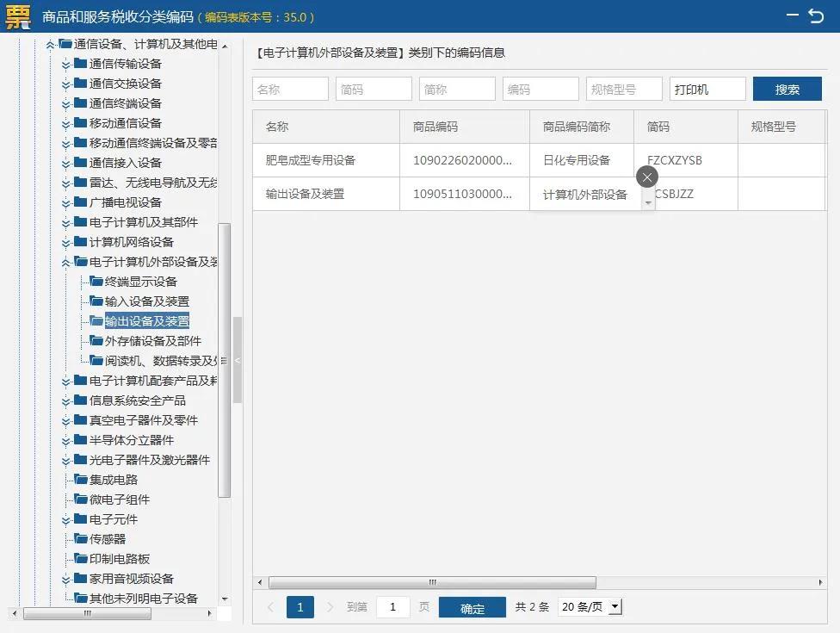The image size is (840, 633).
Task: Click the 搜索 search button
Action: pyautogui.click(x=787, y=88)
